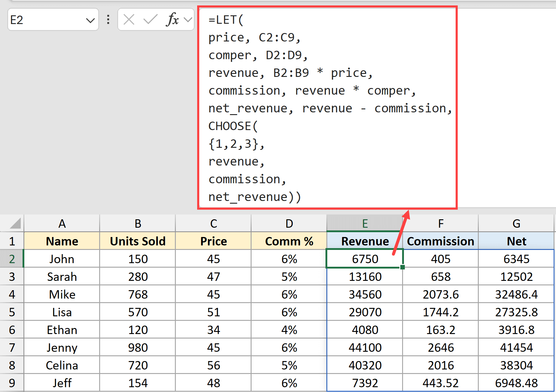Click the Price header cell
Viewport: 556px width, 392px height.
coord(213,241)
